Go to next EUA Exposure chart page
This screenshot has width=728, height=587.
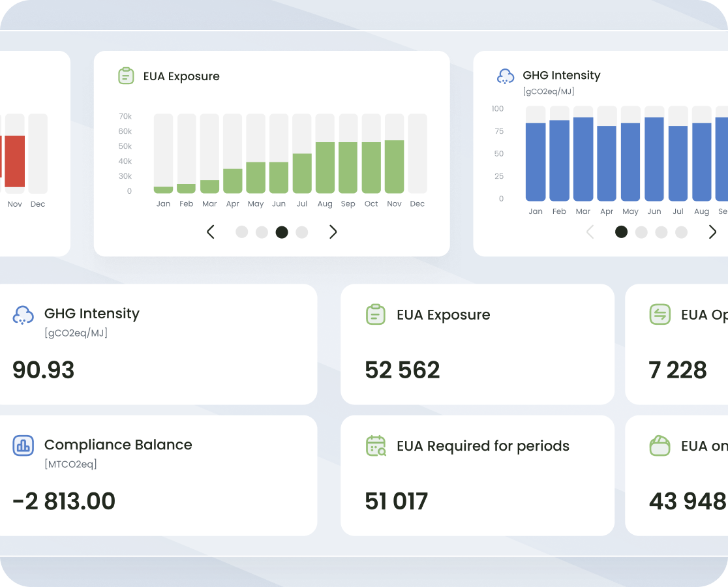333,232
